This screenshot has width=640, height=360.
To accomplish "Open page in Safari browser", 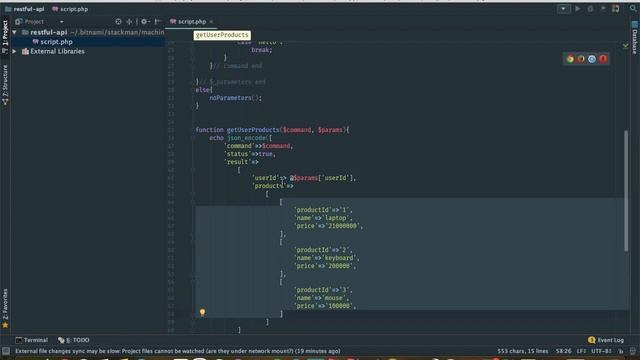I will click(592, 59).
